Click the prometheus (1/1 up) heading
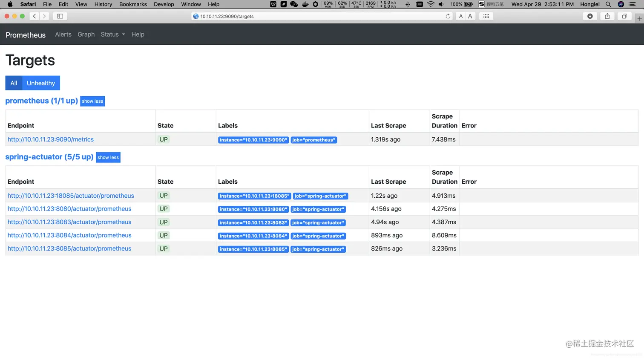This screenshot has width=644, height=358. 42,101
